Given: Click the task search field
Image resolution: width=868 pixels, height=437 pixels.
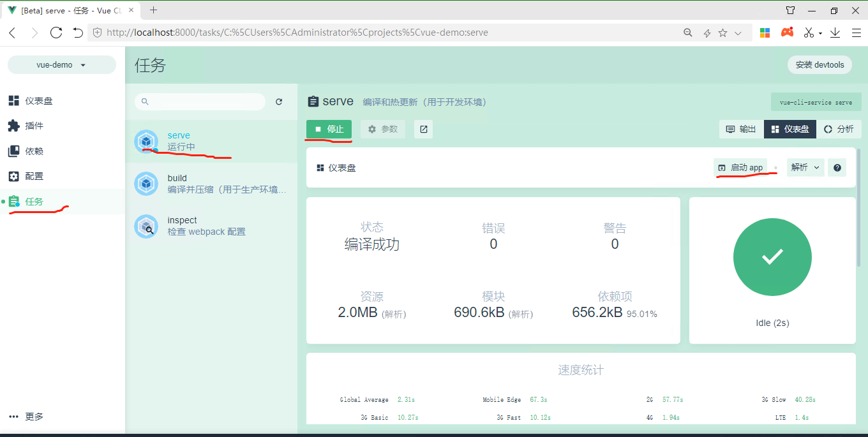Looking at the screenshot, I should [200, 101].
